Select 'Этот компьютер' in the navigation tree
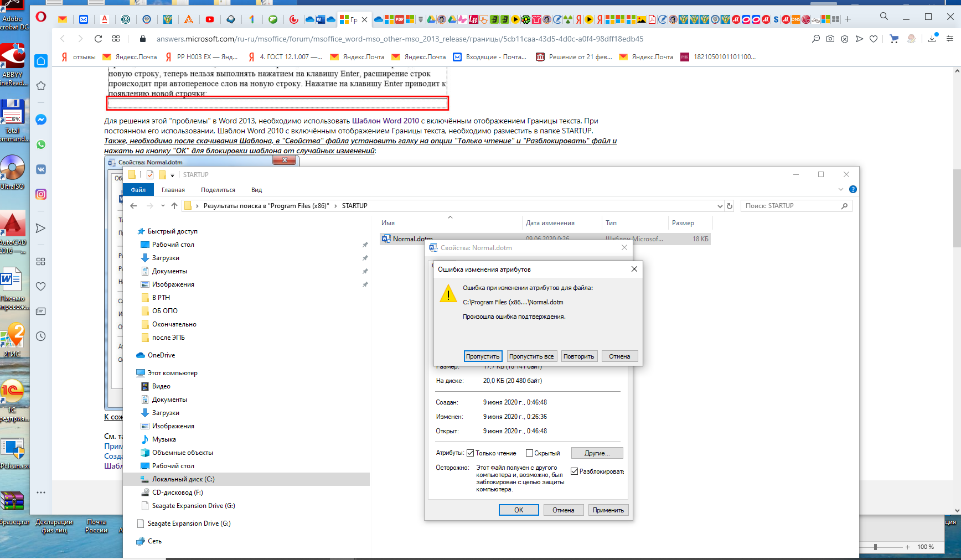 point(172,373)
